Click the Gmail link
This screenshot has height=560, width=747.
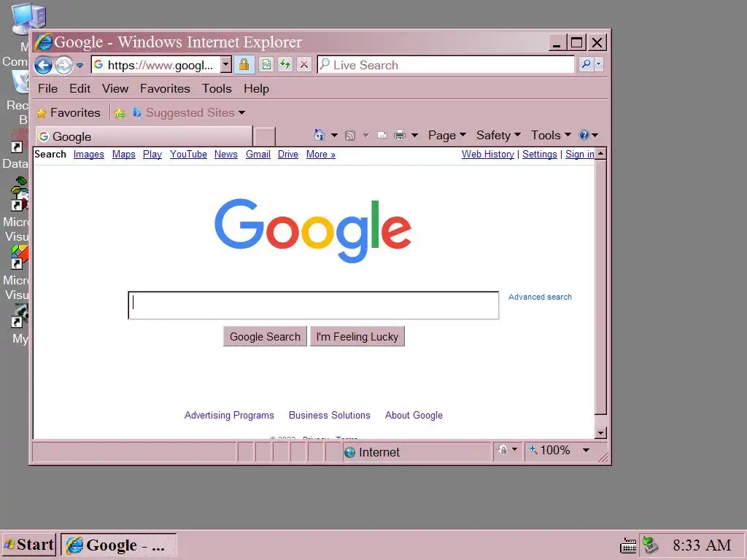(x=258, y=155)
